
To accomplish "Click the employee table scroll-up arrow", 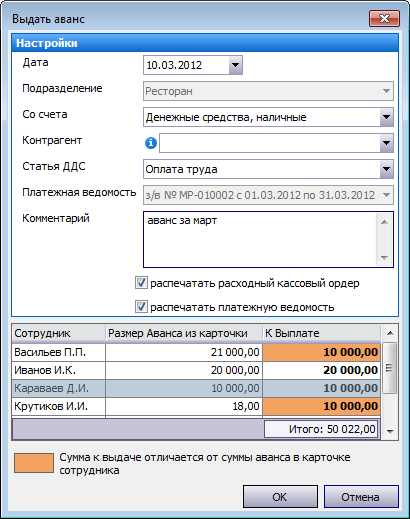I will [x=390, y=333].
